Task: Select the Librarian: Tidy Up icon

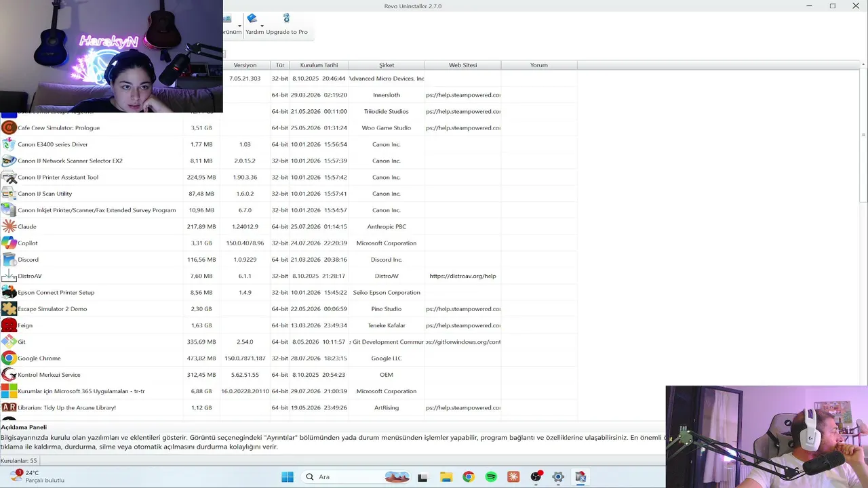Action: coord(9,407)
